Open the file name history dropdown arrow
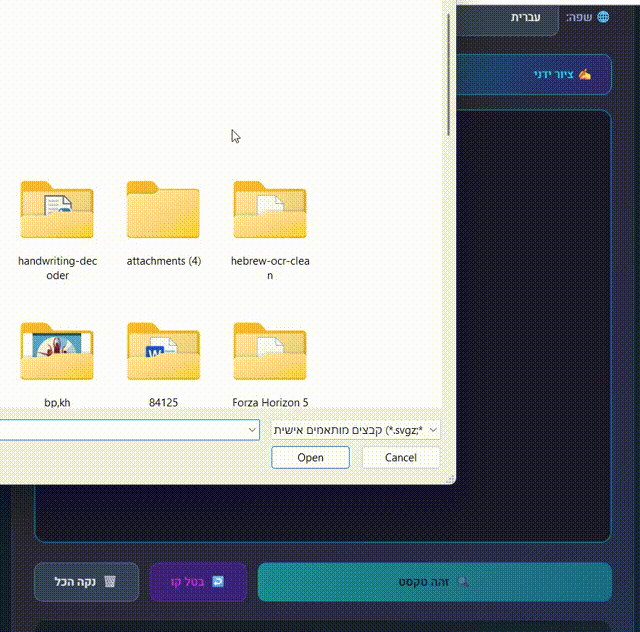 point(250,430)
